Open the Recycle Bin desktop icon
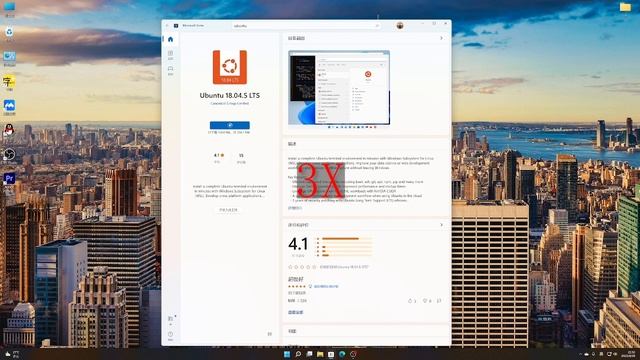The height and width of the screenshot is (360, 640). (9, 33)
